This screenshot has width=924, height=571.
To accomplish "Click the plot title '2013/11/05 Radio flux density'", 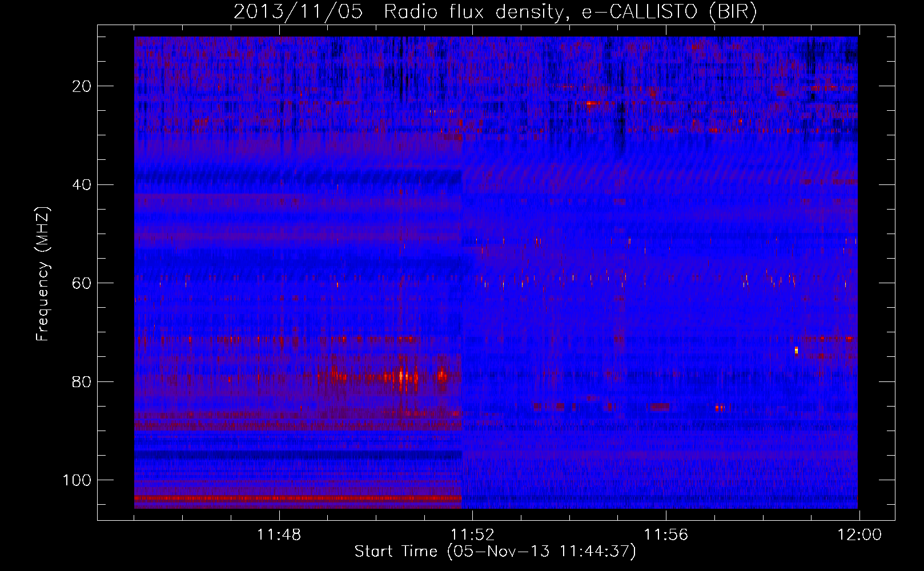I will tap(495, 11).
